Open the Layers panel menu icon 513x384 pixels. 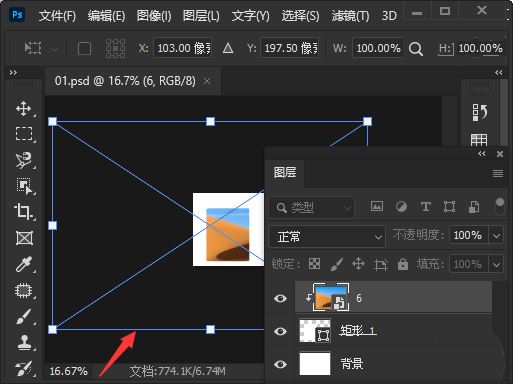pos(498,173)
